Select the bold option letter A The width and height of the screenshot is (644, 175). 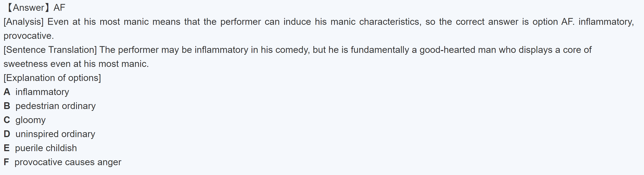coord(7,92)
